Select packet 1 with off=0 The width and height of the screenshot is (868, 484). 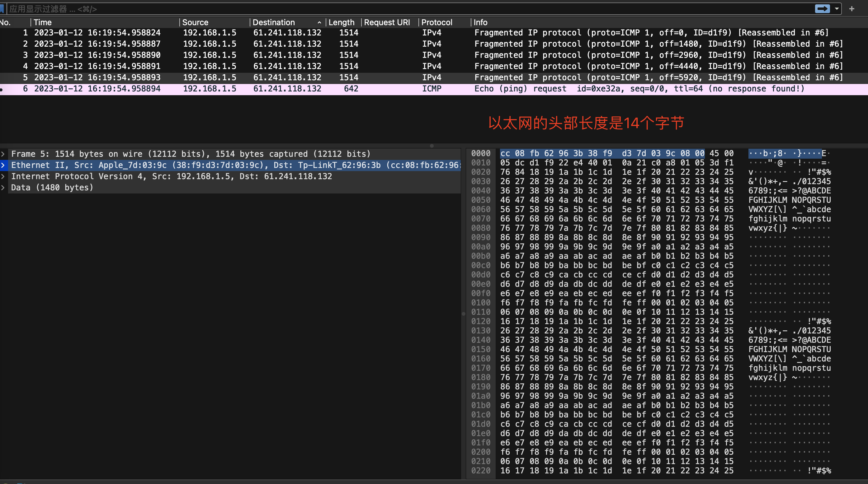coord(434,33)
